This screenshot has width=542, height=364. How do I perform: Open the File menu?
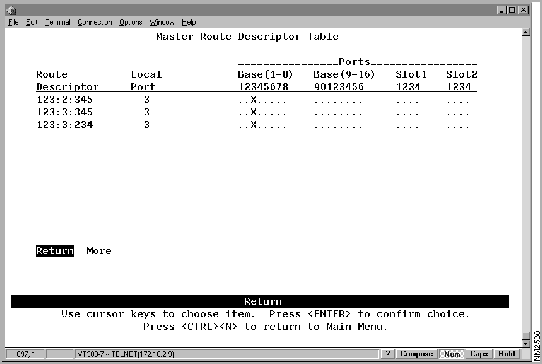(x=13, y=22)
